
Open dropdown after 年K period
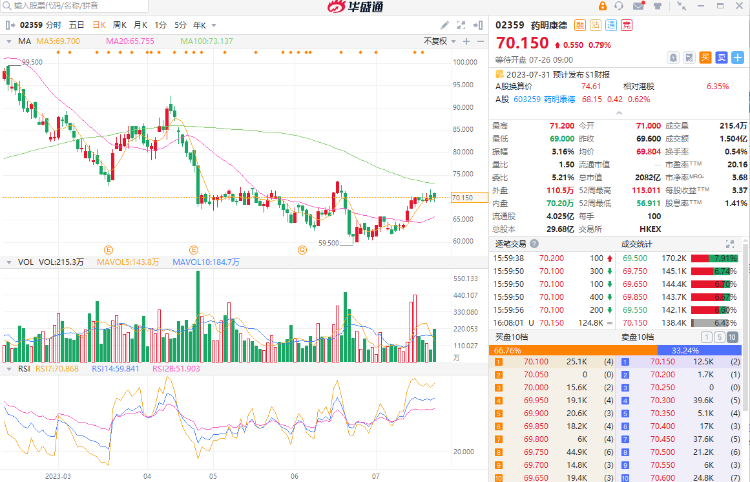point(214,25)
